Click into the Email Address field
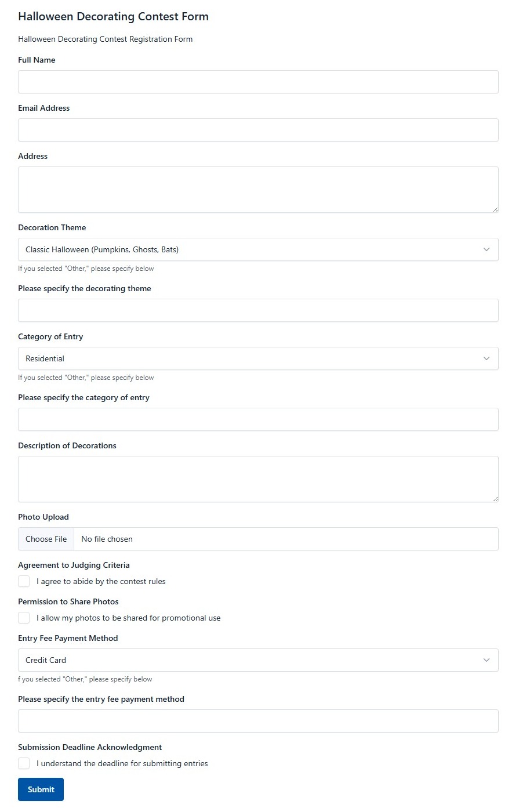508x812 pixels. pos(258,130)
